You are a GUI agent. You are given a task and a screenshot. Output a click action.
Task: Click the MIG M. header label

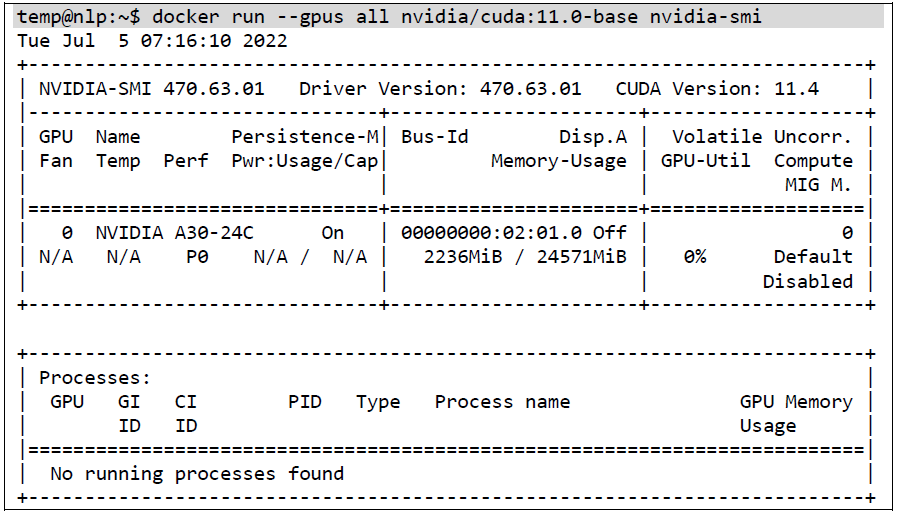click(818, 185)
